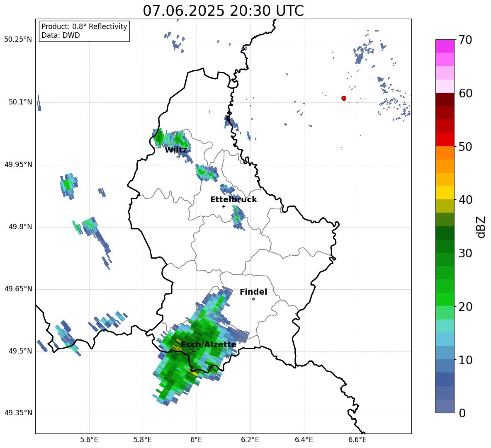Click the 0 tick on the colorbar
The width and height of the screenshot is (491, 448).
click(462, 413)
